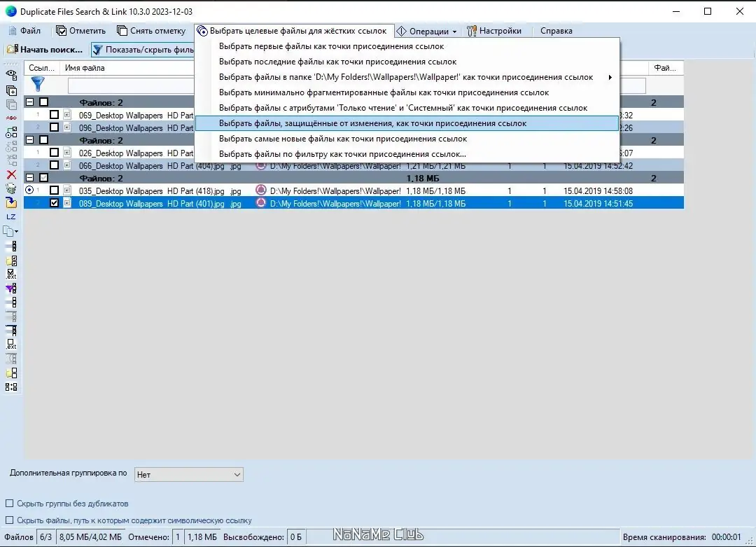
Task: Click the invert marks icon
Action: pyautogui.click(x=11, y=387)
